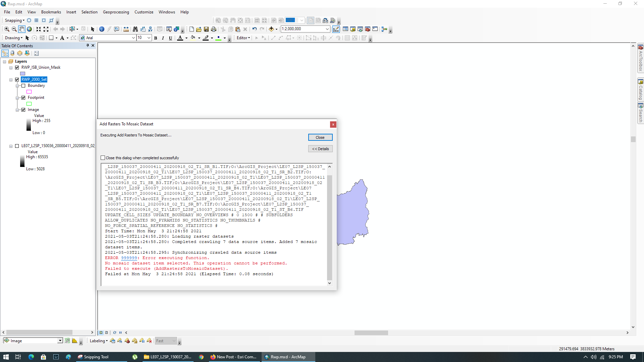
Task: Click the magenta Boundary color swatch
Action: [29, 92]
